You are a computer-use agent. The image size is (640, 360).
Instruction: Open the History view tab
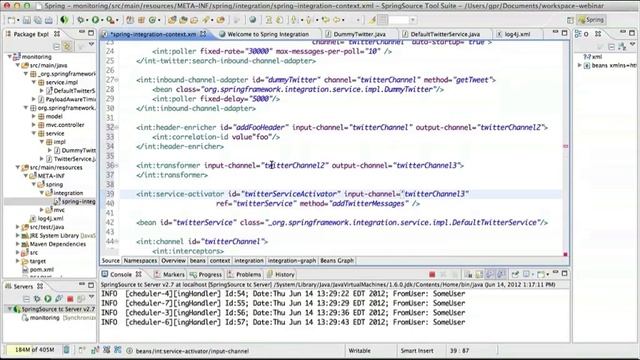pos(280,275)
